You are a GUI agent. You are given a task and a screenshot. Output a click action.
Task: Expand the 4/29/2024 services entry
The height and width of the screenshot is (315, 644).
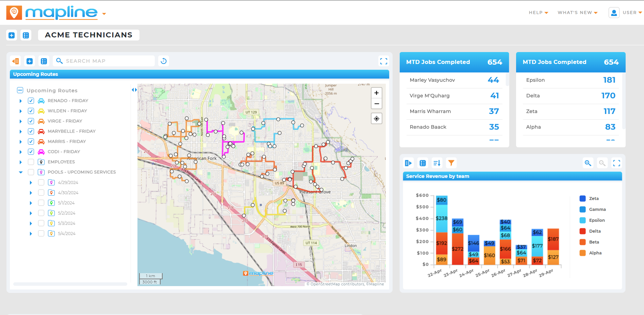click(x=31, y=183)
